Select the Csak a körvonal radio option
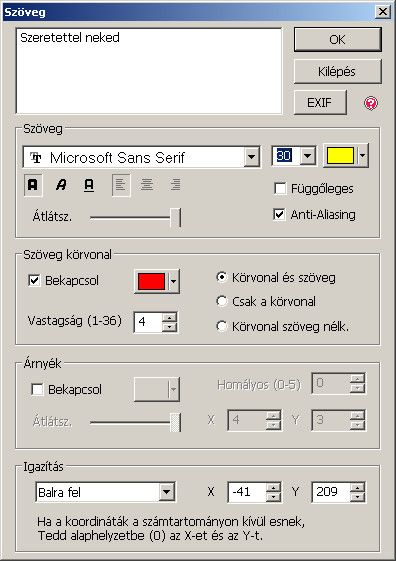Viewport: 396px width, 561px height. point(222,301)
